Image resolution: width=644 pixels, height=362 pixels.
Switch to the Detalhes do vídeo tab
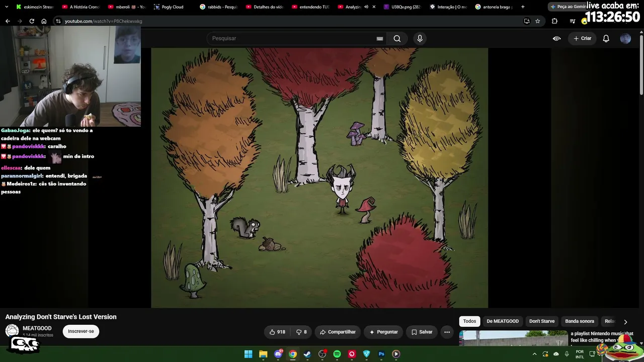(x=264, y=7)
